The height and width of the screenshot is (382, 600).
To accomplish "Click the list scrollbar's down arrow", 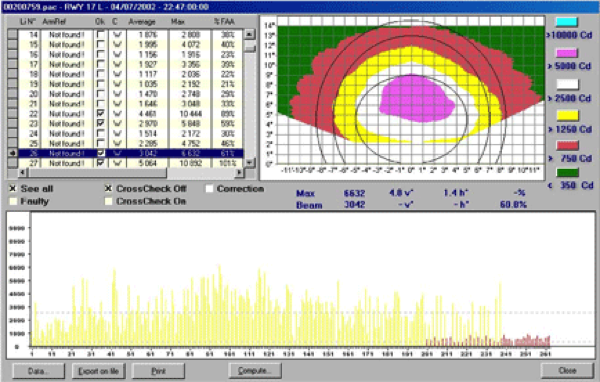I will click(249, 163).
